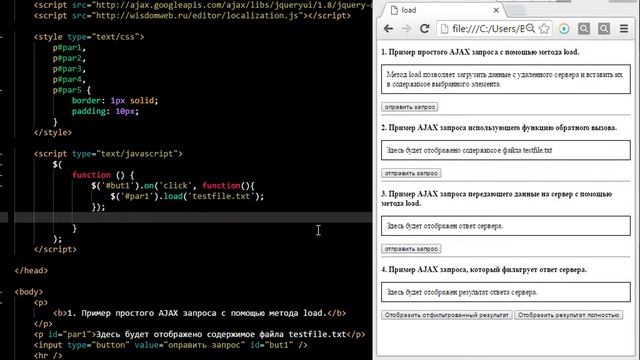Click the <p id="par1"> line in code
640x360 pixels.
pyautogui.click(x=200, y=334)
